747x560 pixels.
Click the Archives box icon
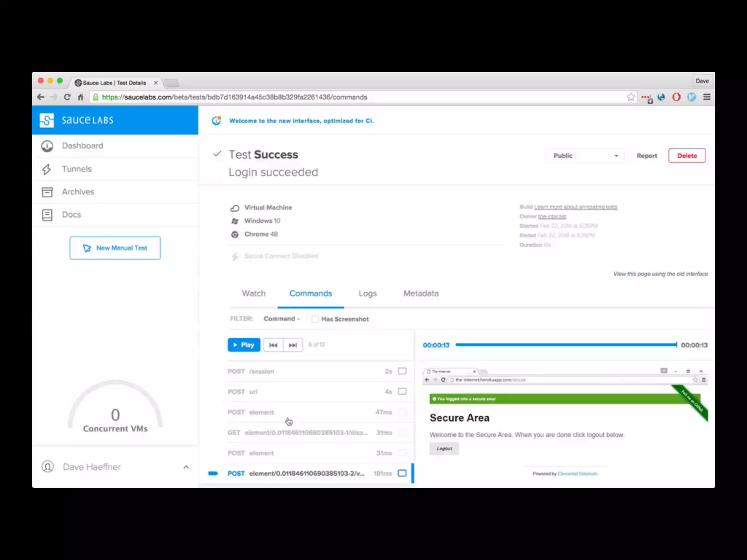pyautogui.click(x=47, y=192)
